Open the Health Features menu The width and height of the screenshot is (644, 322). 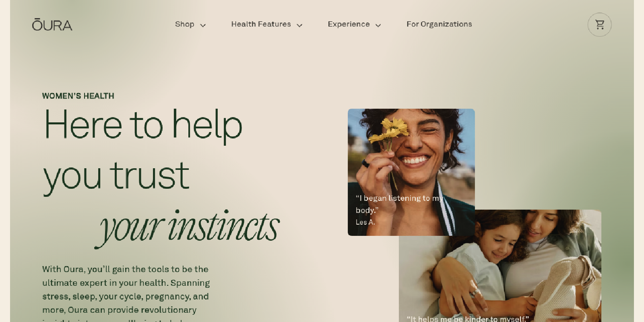click(x=261, y=24)
